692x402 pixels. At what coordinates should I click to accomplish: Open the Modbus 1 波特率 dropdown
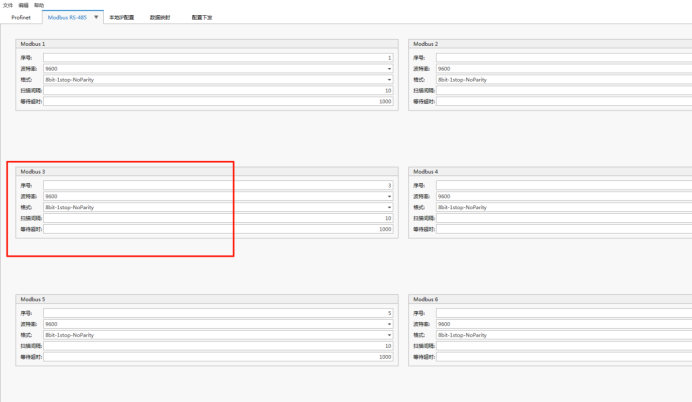pyautogui.click(x=218, y=69)
